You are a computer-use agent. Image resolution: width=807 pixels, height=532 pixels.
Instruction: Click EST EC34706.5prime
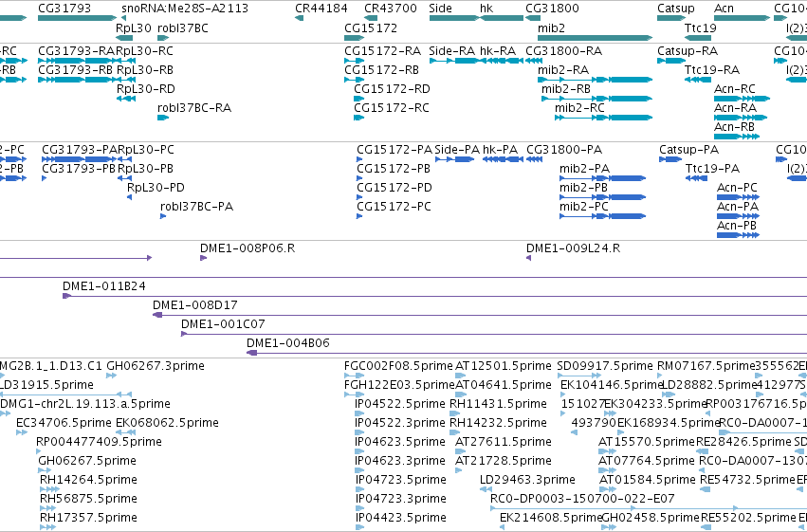click(x=64, y=423)
